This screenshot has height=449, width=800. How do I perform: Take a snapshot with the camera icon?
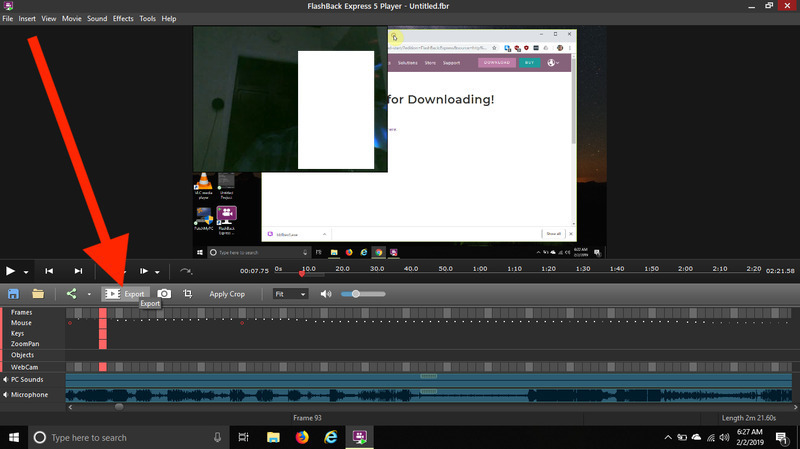[x=164, y=294]
